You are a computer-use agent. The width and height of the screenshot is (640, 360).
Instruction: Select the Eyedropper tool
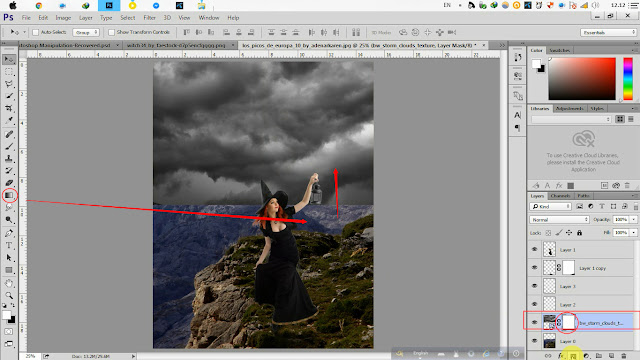point(9,121)
